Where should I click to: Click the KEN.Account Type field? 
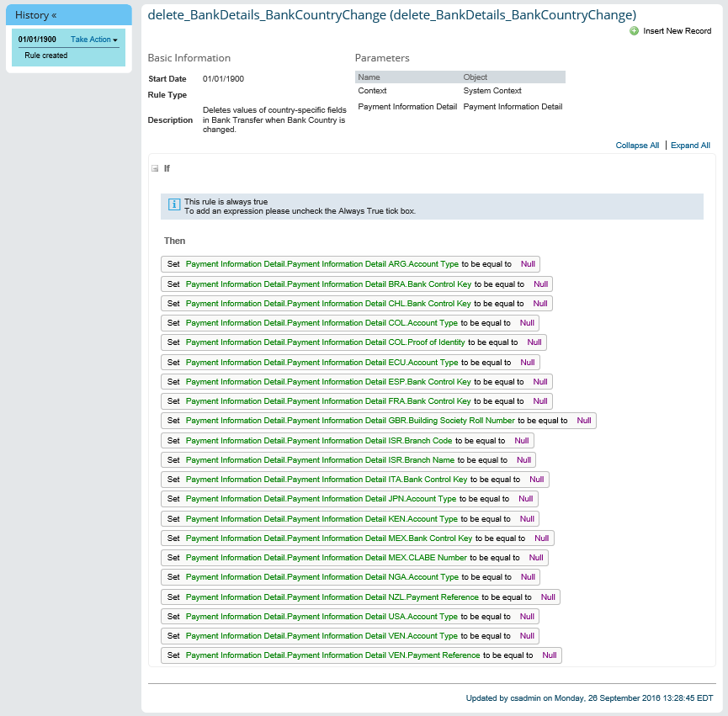pyautogui.click(x=321, y=519)
